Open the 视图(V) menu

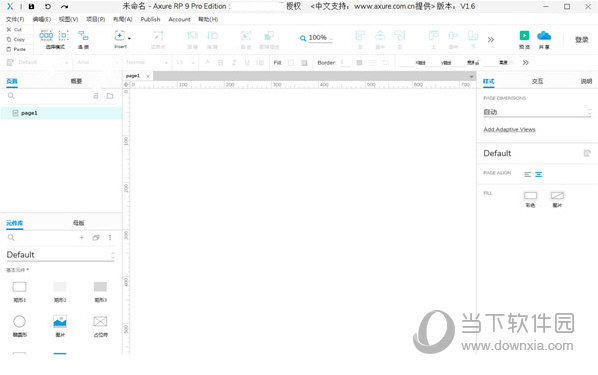69,19
